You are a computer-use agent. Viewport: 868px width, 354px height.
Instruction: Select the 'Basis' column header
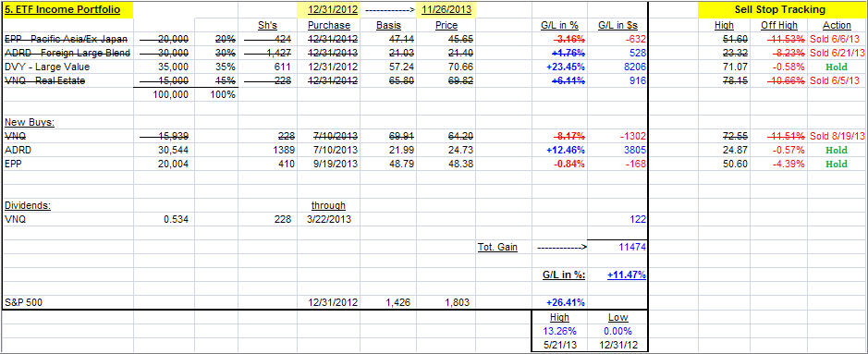tap(388, 26)
